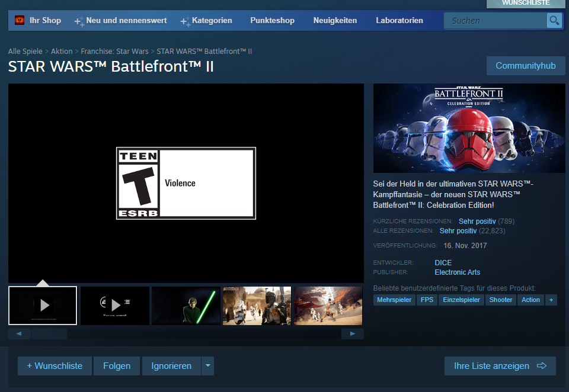Click the Folgen button

(117, 365)
